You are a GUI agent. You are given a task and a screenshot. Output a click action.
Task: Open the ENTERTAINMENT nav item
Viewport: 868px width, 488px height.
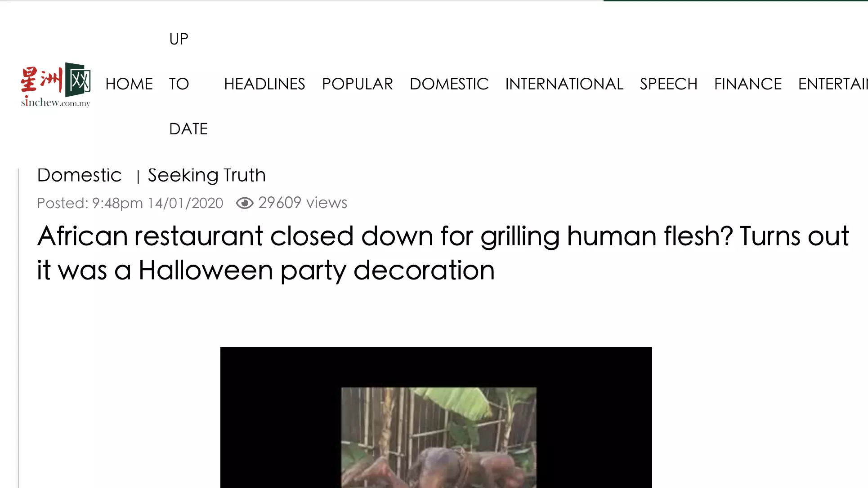[x=833, y=84]
